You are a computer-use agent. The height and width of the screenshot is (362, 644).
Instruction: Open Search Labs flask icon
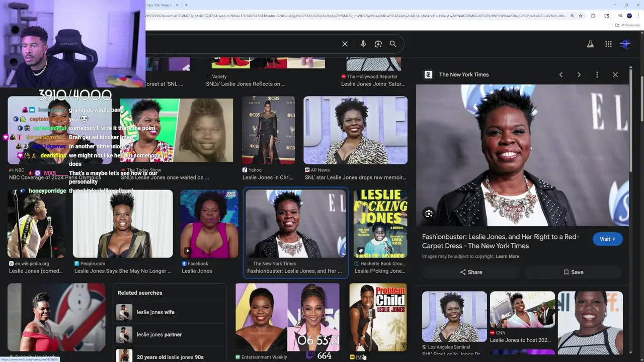(x=590, y=44)
